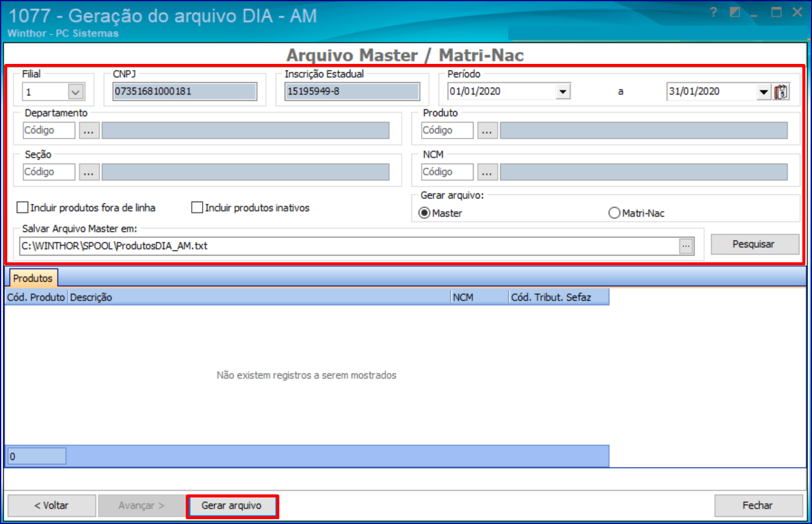Open Seção lookup ellipsis button
This screenshot has width=812, height=524.
89,172
